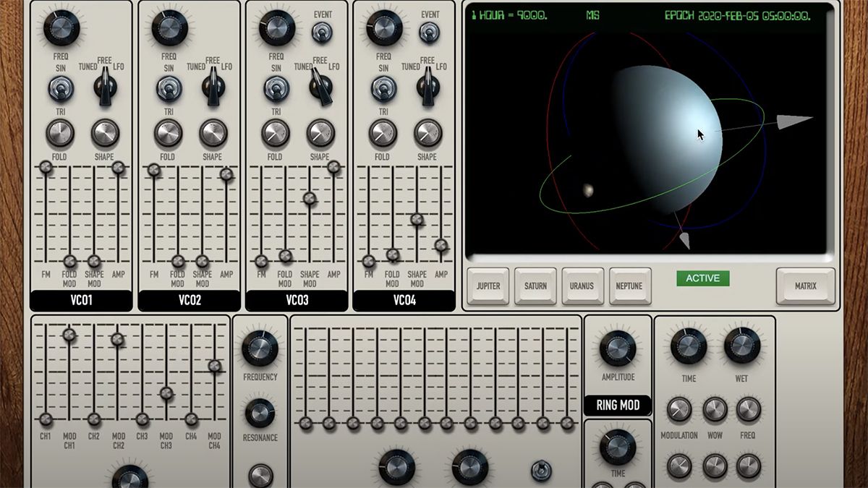Click the FOLD knob on VCO2
Screen dimensions: 868x488
167,134
